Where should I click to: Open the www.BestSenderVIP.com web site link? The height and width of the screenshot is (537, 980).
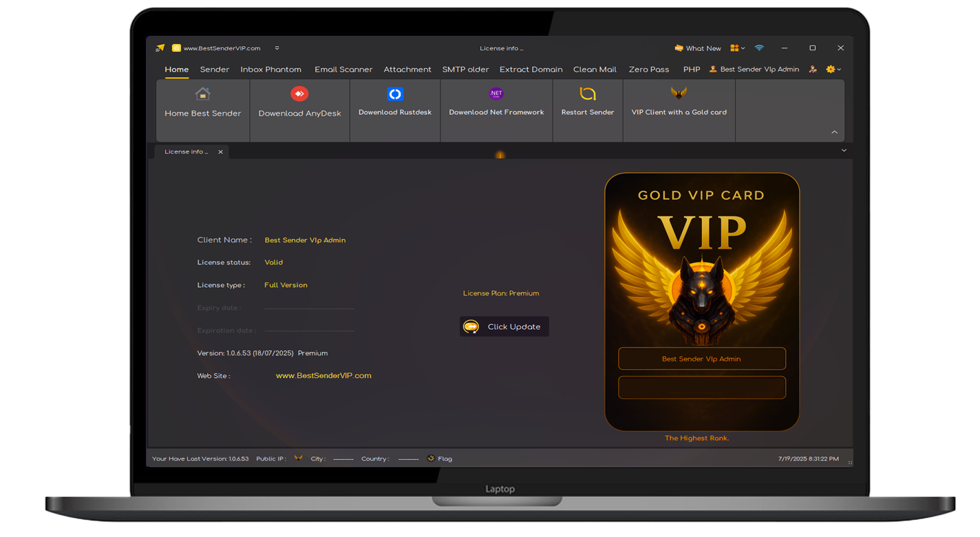pos(323,376)
